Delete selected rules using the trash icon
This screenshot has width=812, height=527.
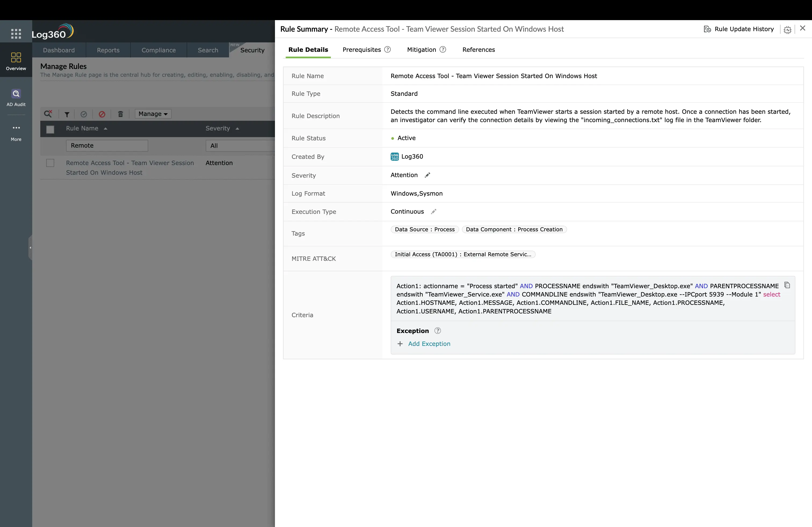[x=120, y=114]
